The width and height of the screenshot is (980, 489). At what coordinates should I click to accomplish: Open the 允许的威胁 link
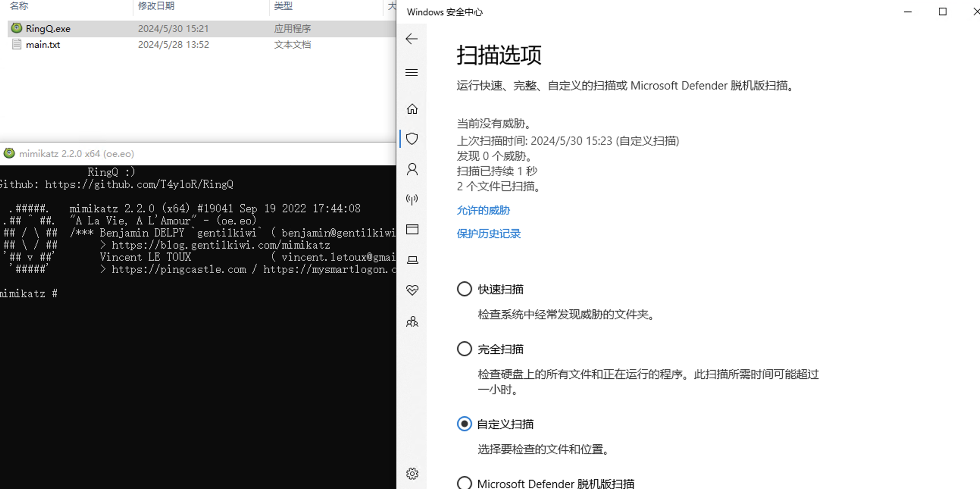483,210
